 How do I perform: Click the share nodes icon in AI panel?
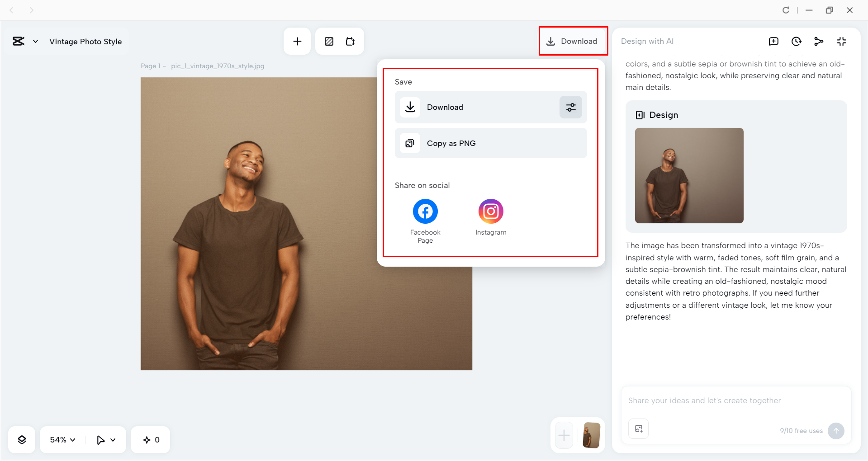(819, 42)
